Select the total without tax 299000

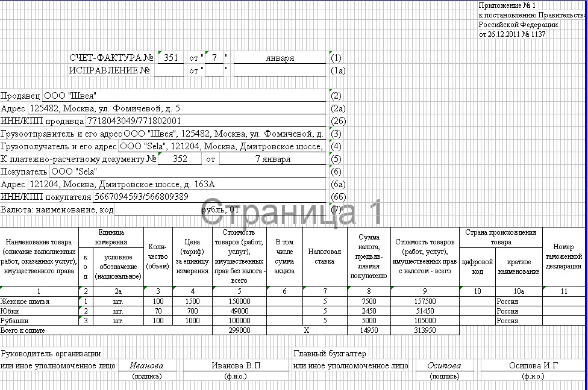(x=239, y=330)
